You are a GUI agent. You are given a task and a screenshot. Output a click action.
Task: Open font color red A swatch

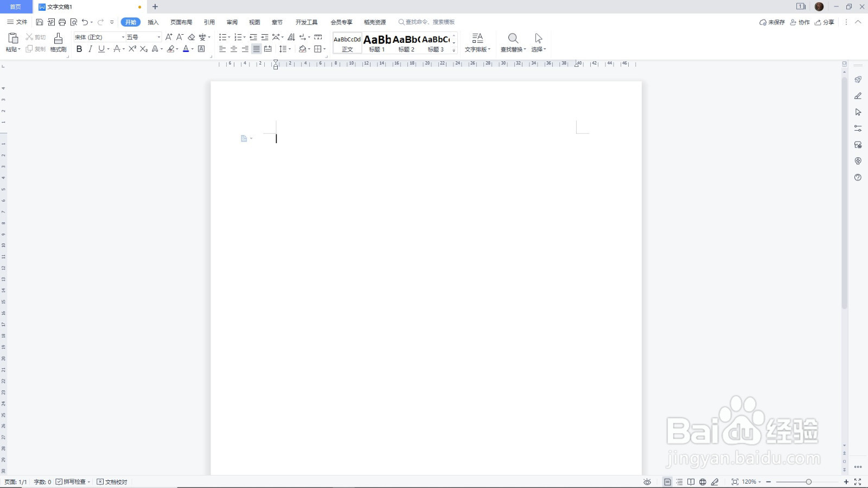(186, 49)
